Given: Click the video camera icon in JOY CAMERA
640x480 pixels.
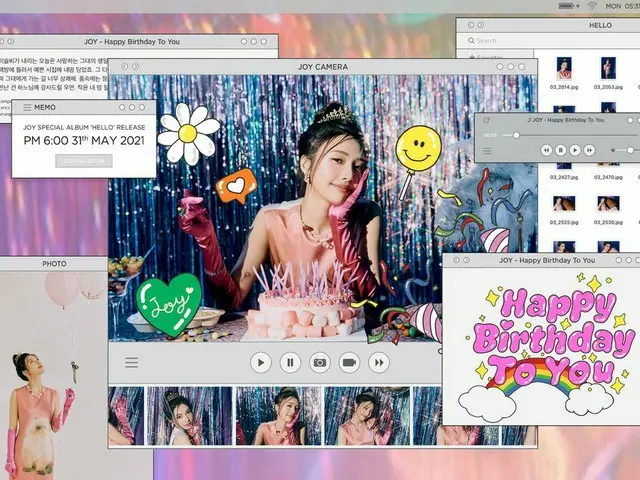Looking at the screenshot, I should click(349, 363).
